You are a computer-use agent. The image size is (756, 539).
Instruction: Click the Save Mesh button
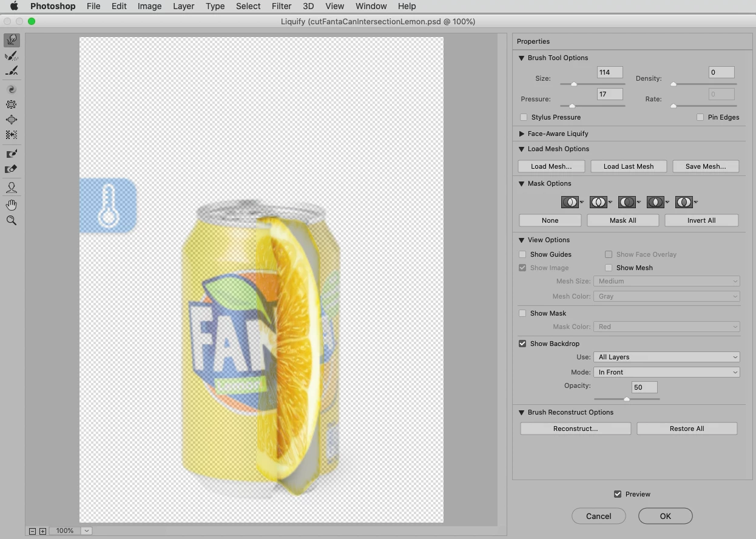[x=706, y=166]
